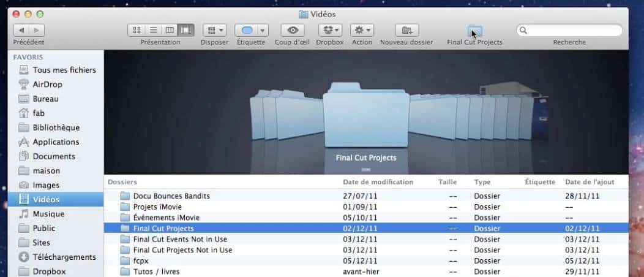Open the Disposer arrangement dropdown
The image size is (644, 277).
coord(214,30)
